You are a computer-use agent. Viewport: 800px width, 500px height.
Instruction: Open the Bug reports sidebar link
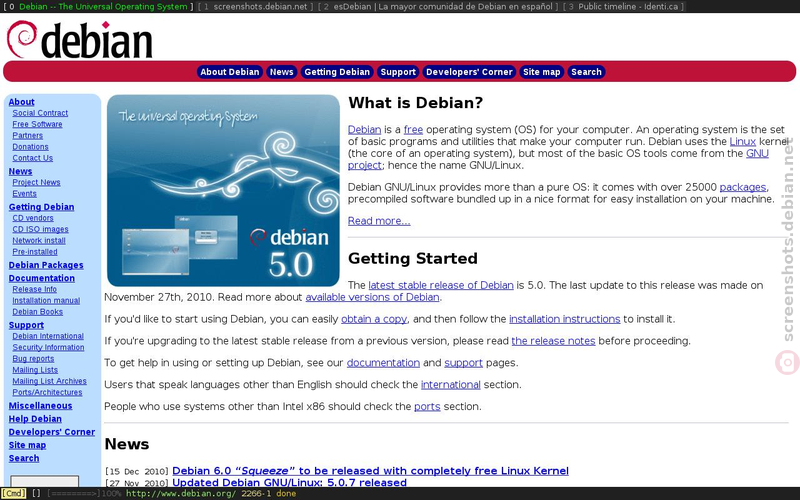[33, 359]
